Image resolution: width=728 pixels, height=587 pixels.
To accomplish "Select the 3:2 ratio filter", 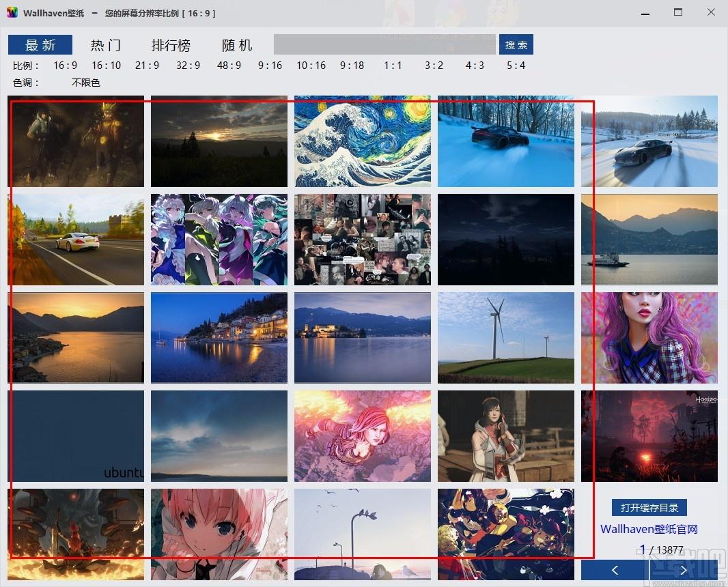I will pyautogui.click(x=434, y=66).
